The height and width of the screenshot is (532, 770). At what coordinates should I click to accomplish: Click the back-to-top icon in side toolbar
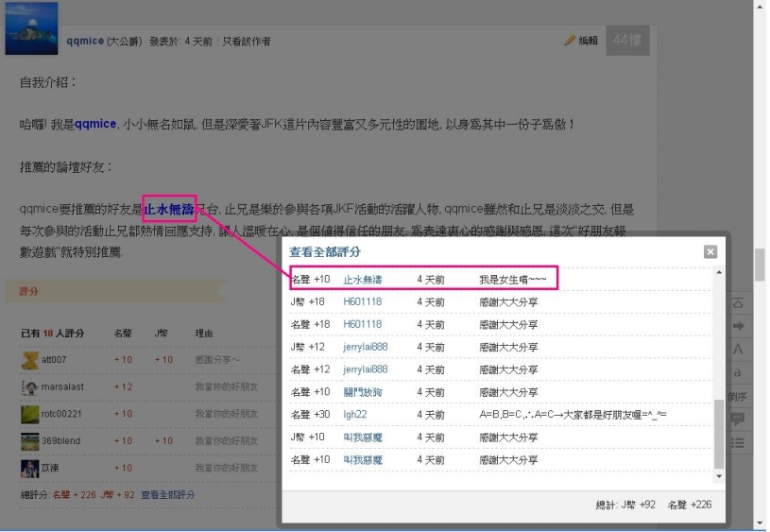(738, 303)
